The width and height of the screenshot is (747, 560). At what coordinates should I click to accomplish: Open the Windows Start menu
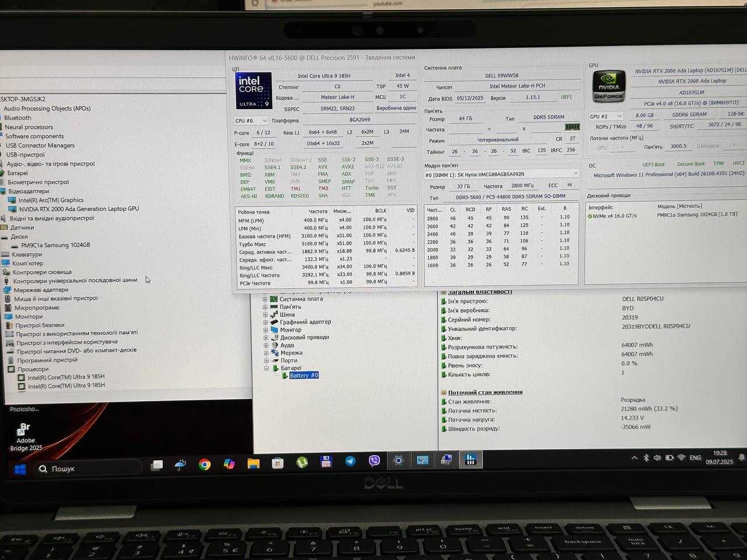tap(20, 468)
